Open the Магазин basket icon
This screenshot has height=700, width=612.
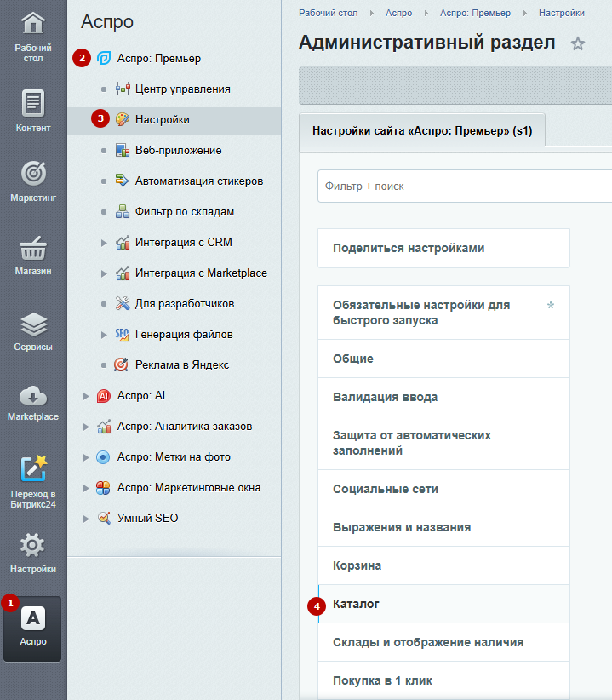33,248
